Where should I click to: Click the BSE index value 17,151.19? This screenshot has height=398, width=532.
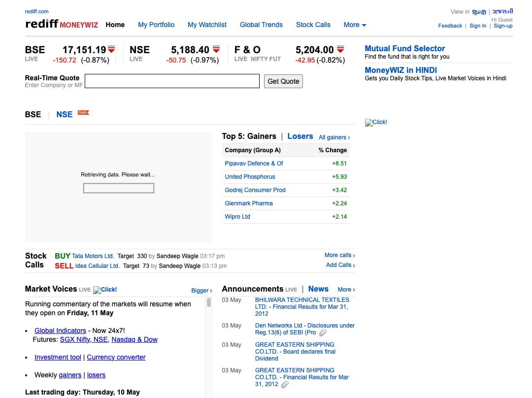84,50
